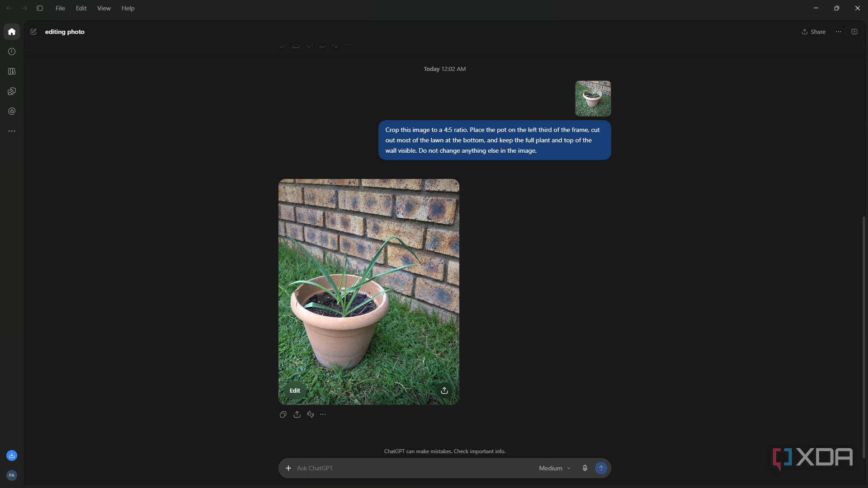Click the 'Today 12:02 AM' timestamp
The width and height of the screenshot is (868, 488).
(444, 69)
